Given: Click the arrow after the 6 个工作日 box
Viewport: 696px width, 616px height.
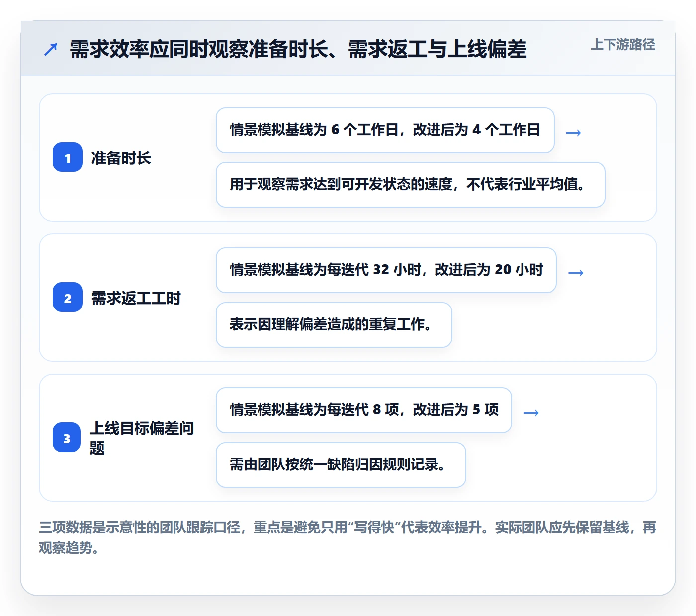Looking at the screenshot, I should point(573,133).
